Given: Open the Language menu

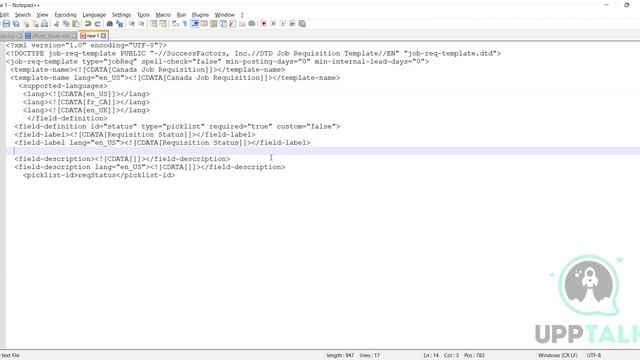Looking at the screenshot, I should 94,15.
